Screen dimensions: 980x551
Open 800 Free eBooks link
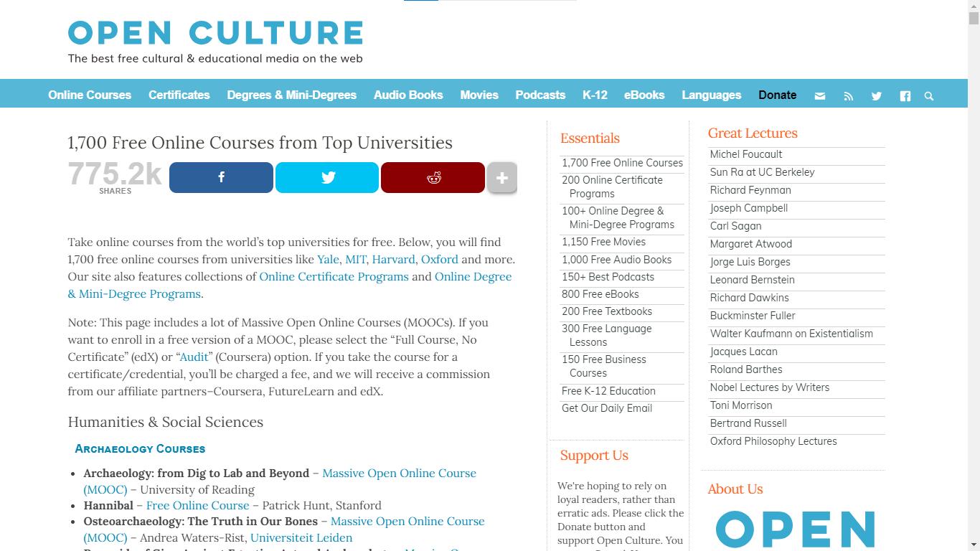point(600,294)
